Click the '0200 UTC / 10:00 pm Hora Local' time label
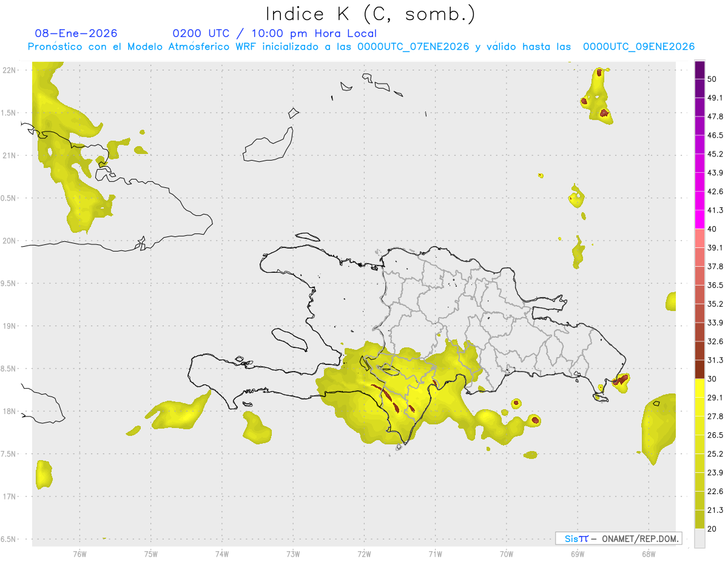 point(275,33)
